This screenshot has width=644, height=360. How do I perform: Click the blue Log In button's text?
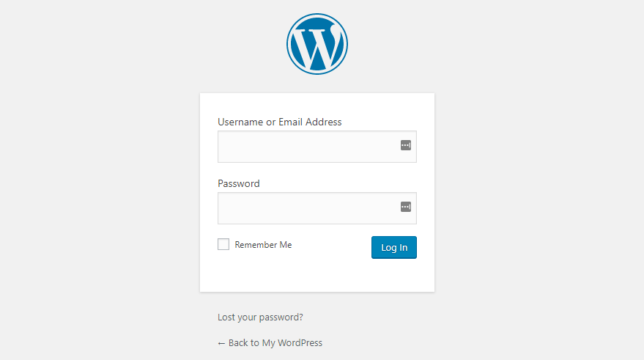click(394, 248)
